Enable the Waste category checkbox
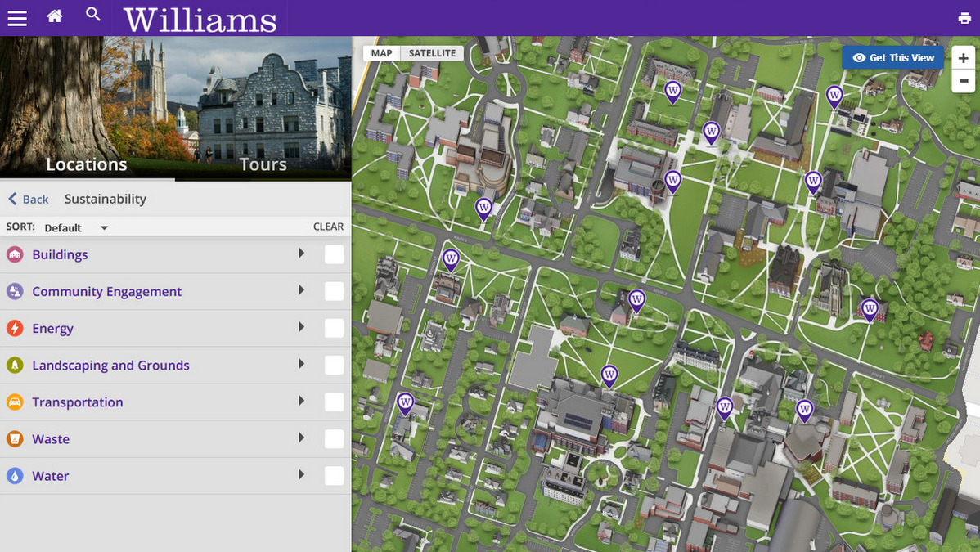 coord(334,439)
